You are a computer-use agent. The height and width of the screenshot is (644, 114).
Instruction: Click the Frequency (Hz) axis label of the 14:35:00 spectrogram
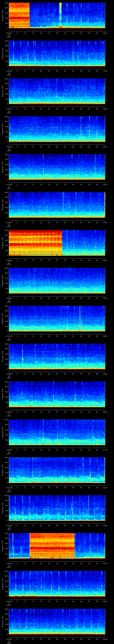pyautogui.click(x=3, y=243)
